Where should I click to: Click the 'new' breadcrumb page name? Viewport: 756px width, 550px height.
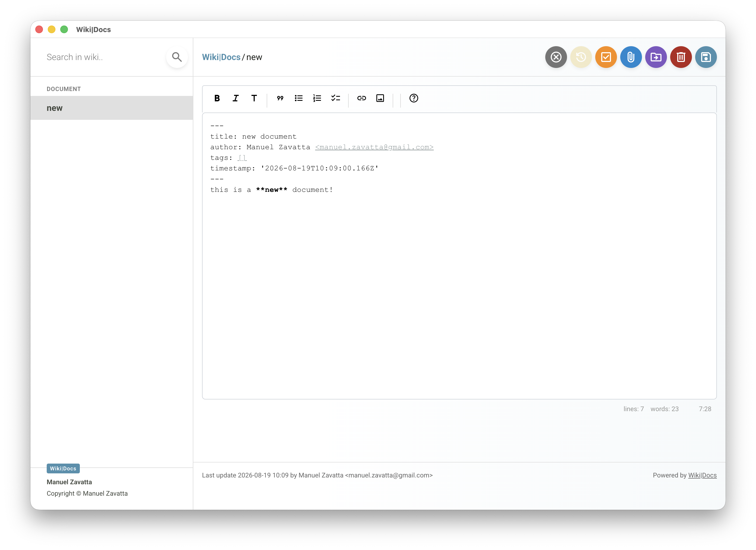click(x=254, y=57)
